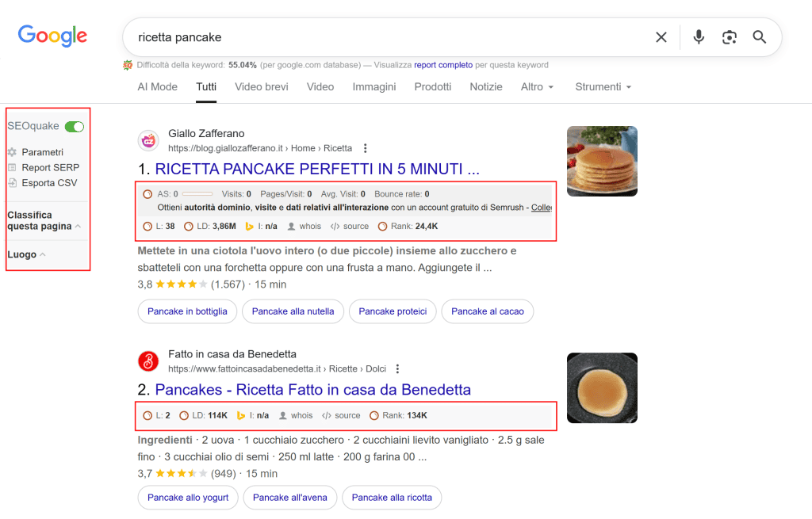Clear the search query with X icon

pos(661,37)
